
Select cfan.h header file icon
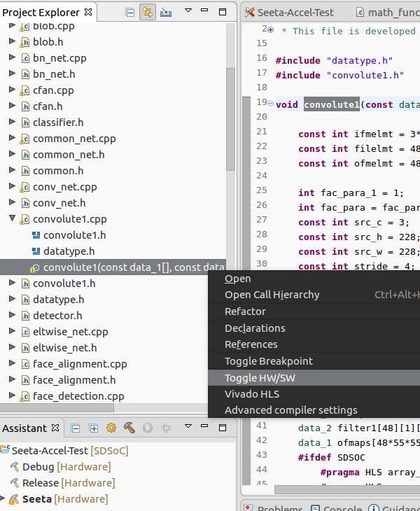(x=25, y=106)
